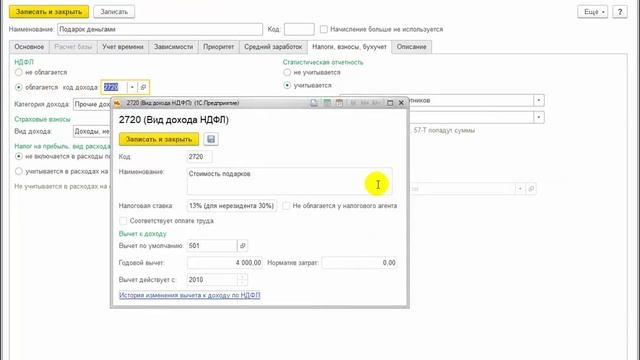Click the Вид дохода field 'Доходы, не'
This screenshot has width=640, height=360.
click(x=92, y=131)
